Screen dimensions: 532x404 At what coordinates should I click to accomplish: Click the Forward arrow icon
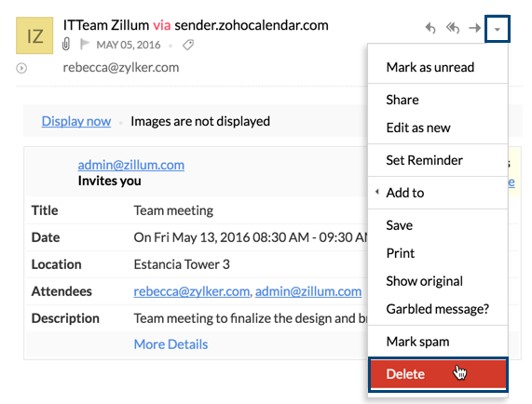474,28
